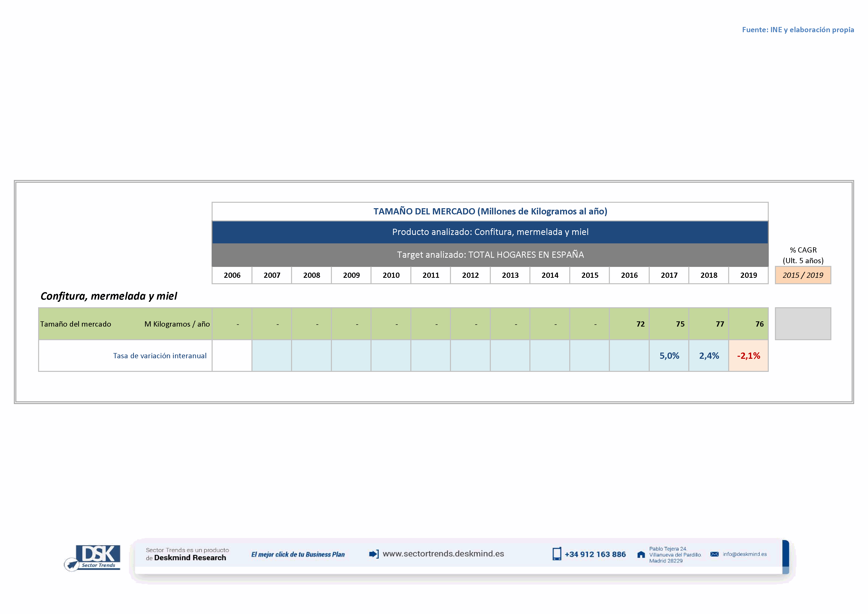868x614 pixels.
Task: Select the 2006 year column header
Action: point(232,275)
